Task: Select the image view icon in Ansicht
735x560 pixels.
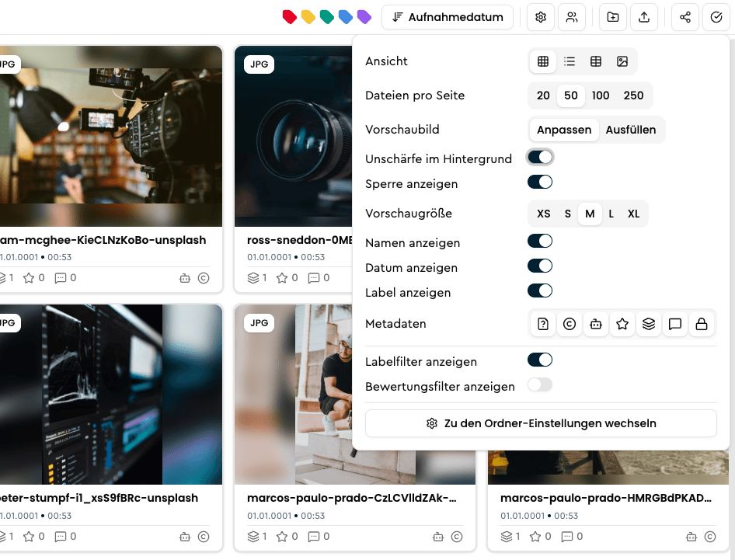Action: 622,61
